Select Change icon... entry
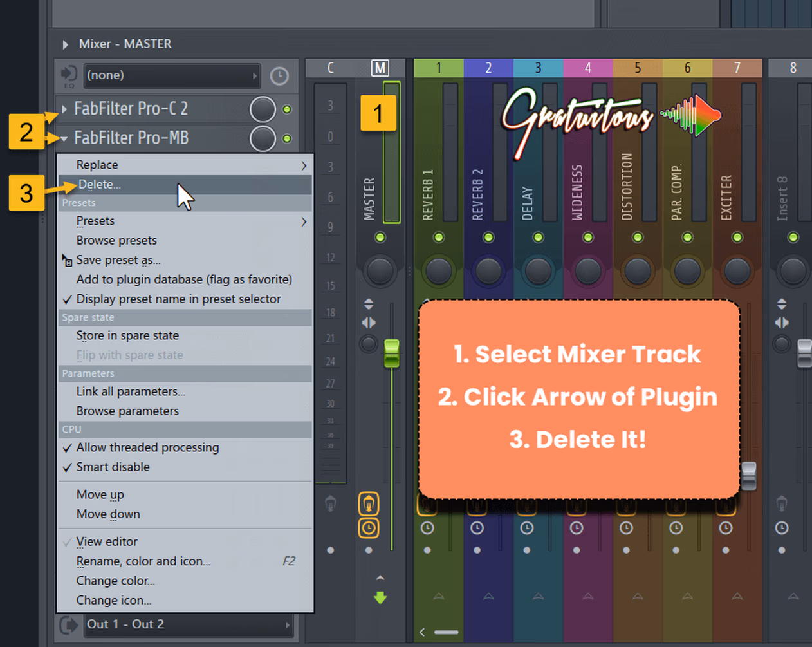Screen dimensions: 812x647 coord(185,600)
